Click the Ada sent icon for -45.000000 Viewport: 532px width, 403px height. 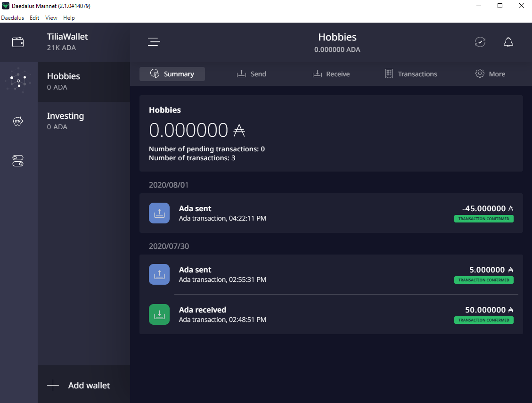pyautogui.click(x=159, y=213)
